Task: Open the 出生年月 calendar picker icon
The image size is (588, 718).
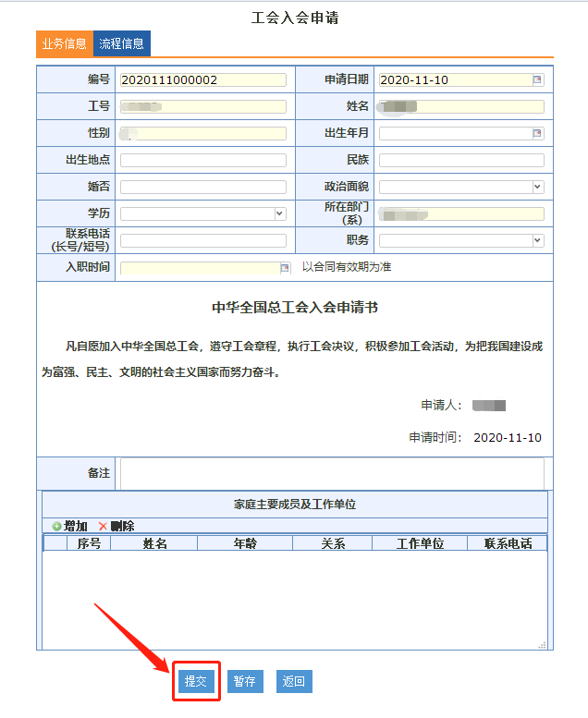Action: click(x=537, y=134)
